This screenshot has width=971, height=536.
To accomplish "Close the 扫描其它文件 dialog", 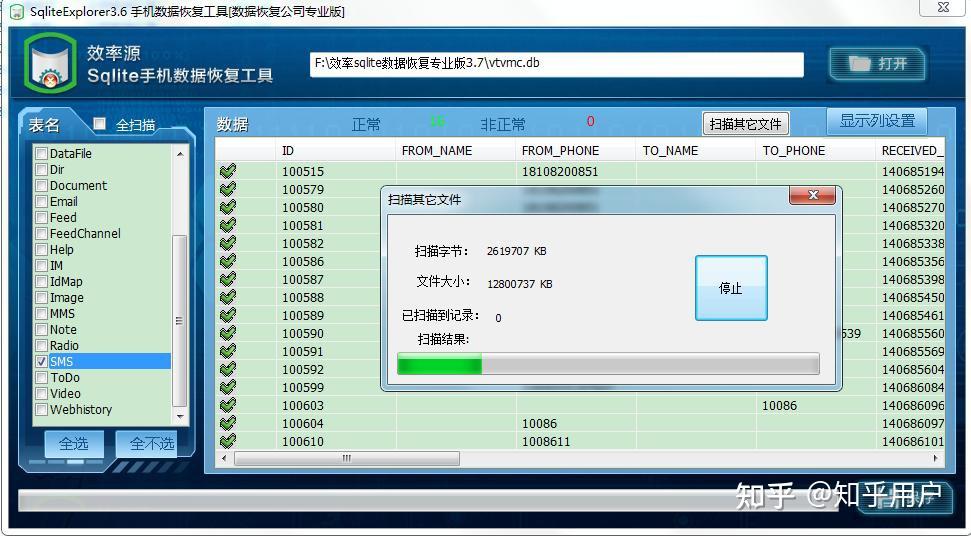I will (812, 195).
